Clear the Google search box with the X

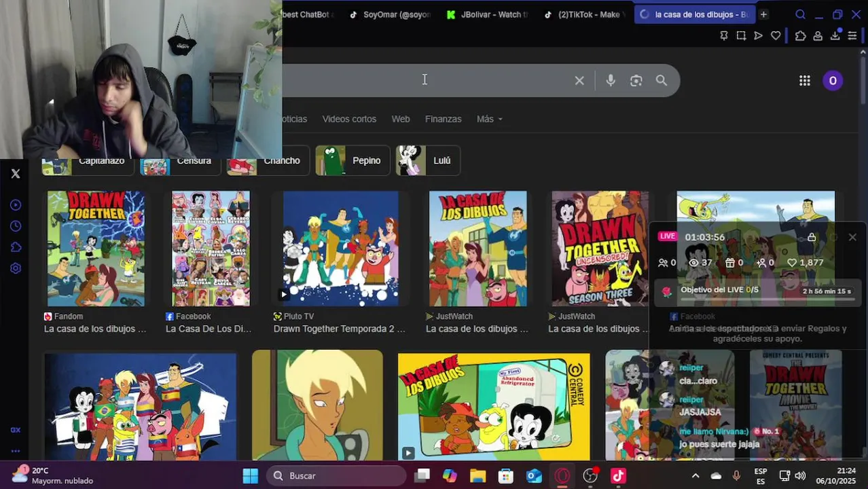[579, 81]
